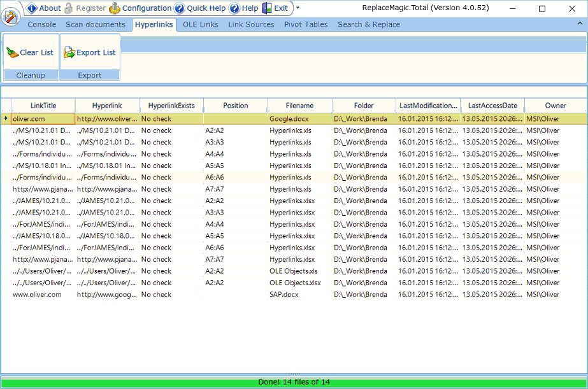The height and width of the screenshot is (389, 588).
Task: Click the current row indicator arrow
Action: pos(6,118)
